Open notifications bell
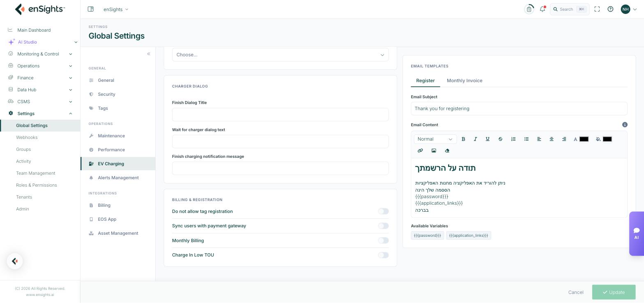This screenshot has height=303, width=644. point(543,9)
